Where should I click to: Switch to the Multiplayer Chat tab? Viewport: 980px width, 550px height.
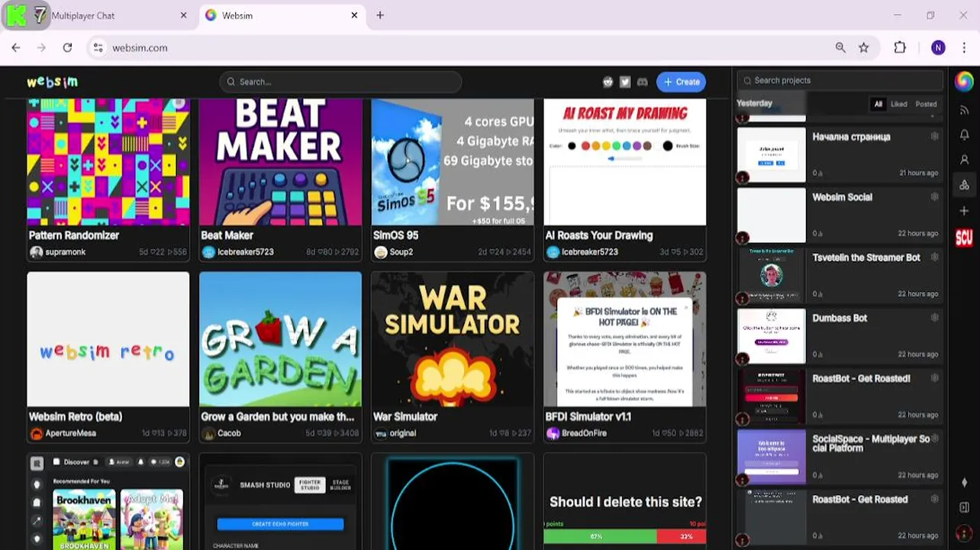point(99,15)
